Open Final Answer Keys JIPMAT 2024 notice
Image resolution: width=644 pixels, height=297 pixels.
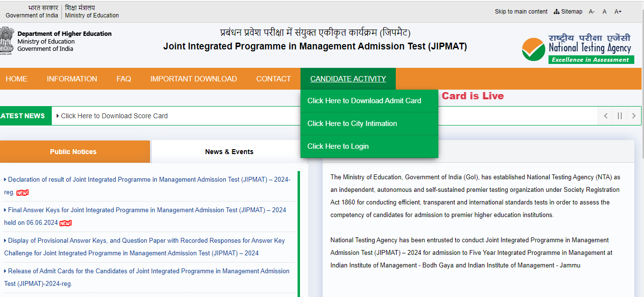pos(145,216)
